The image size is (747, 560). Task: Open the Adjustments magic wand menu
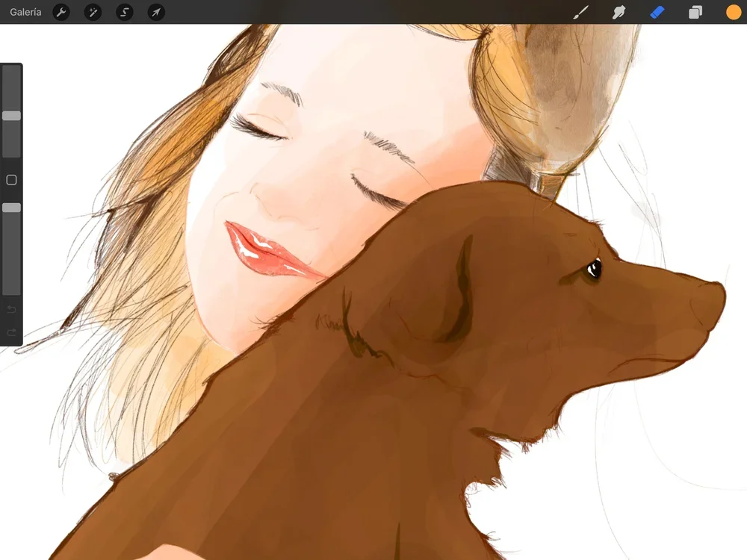(x=92, y=12)
